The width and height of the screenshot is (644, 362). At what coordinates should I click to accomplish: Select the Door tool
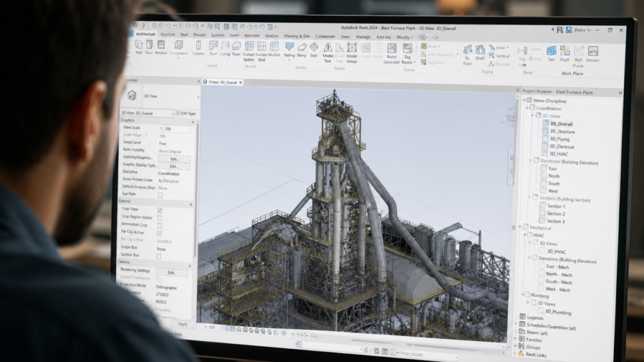pyautogui.click(x=148, y=47)
